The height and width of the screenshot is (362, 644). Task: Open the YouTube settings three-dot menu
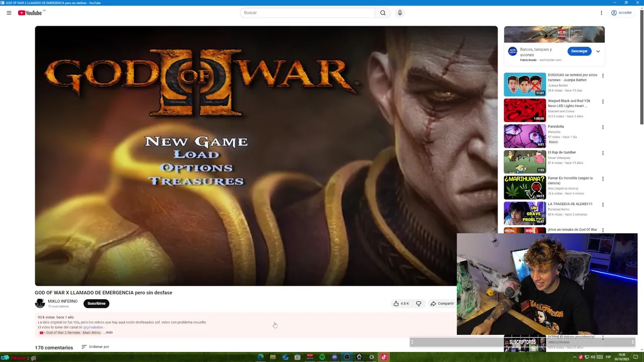click(x=601, y=13)
